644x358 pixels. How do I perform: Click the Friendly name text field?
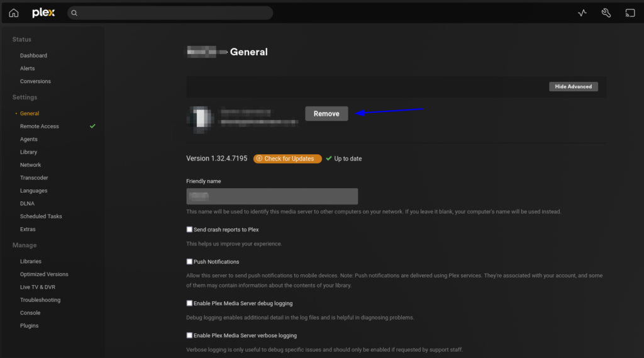272,196
